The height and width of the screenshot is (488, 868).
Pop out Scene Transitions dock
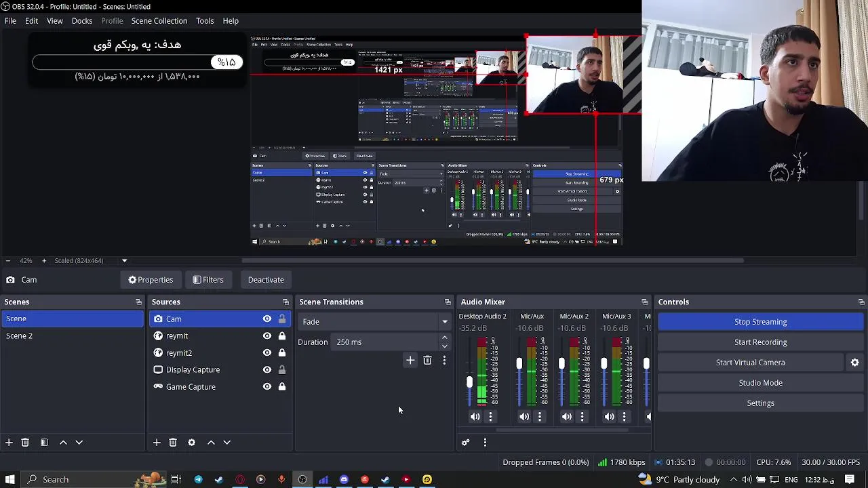click(x=448, y=302)
